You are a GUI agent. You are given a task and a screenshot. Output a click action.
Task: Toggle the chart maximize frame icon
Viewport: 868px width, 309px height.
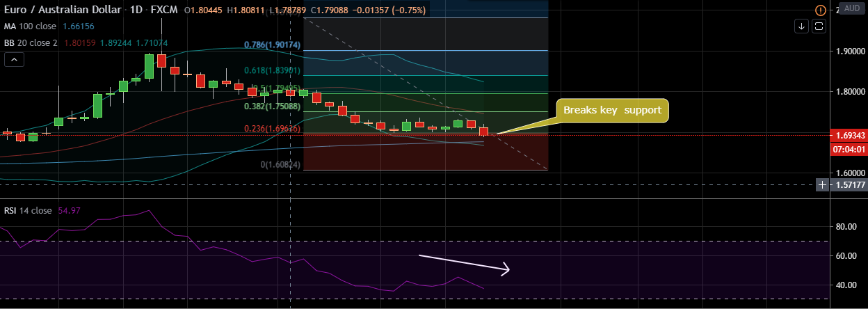pyautogui.click(x=819, y=26)
